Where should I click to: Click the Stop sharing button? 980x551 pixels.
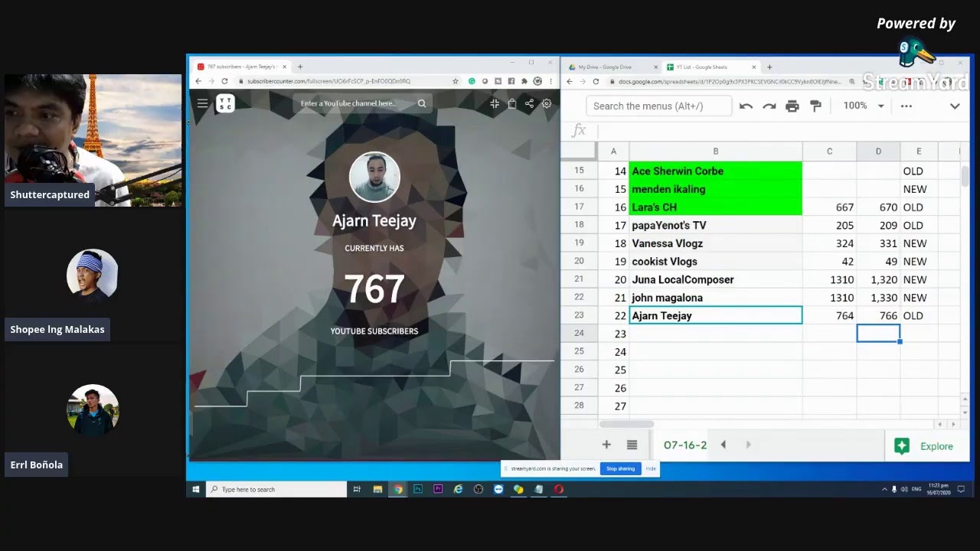(x=620, y=468)
